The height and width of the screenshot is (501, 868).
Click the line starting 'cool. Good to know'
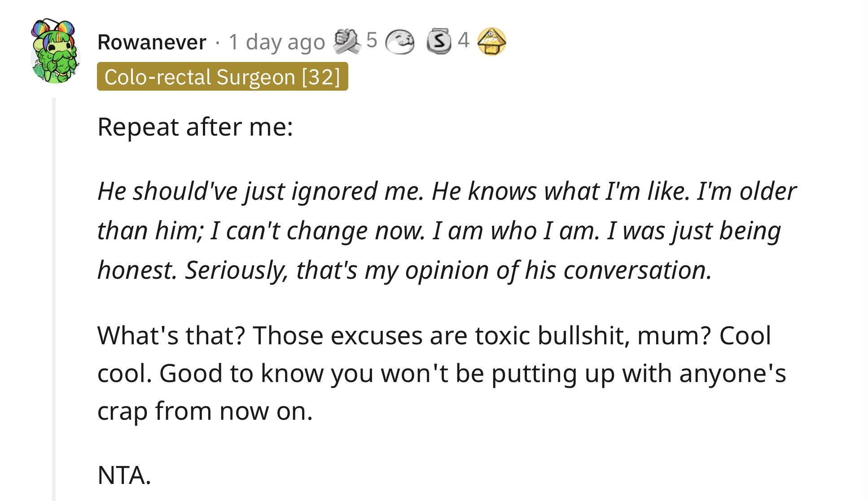coord(442,374)
